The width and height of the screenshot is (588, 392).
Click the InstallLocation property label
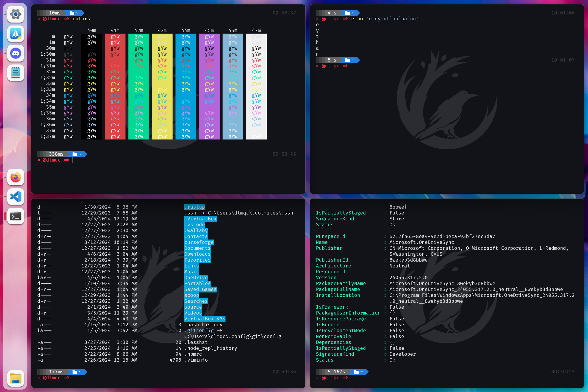(338, 295)
